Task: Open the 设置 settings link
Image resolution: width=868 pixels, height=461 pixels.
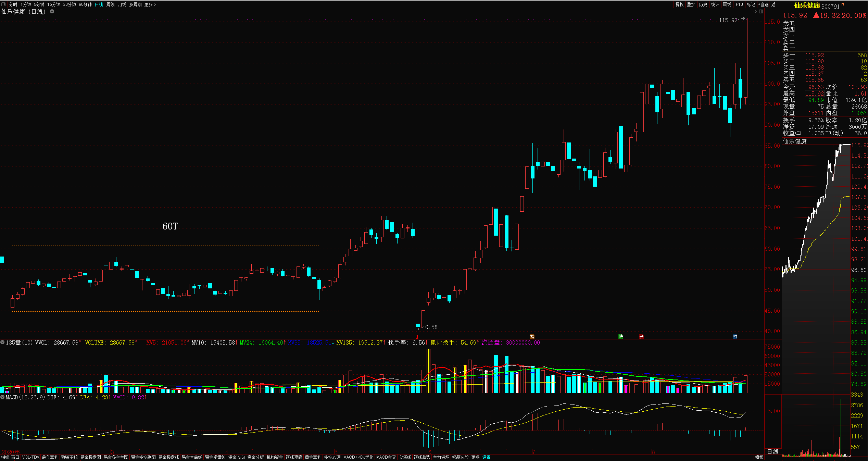Action: click(x=487, y=457)
